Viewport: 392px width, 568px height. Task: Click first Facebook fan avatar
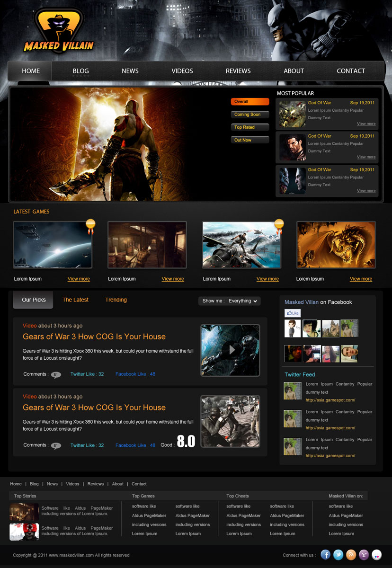293,328
